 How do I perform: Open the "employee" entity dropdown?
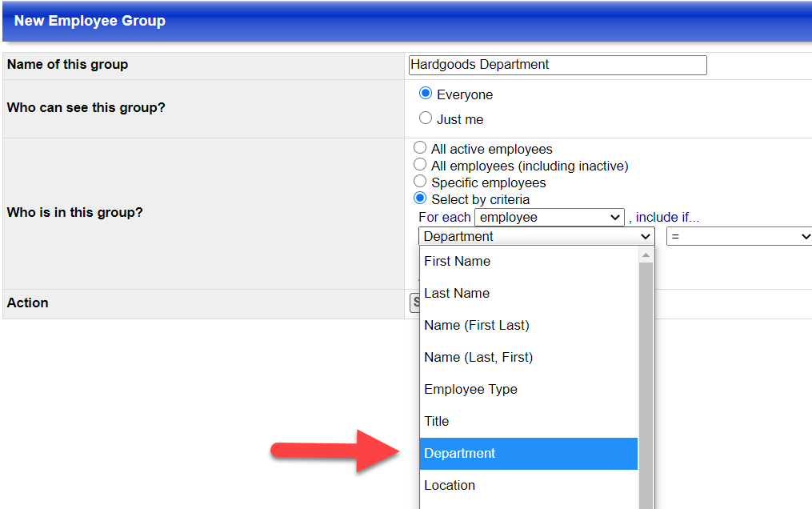click(x=550, y=217)
